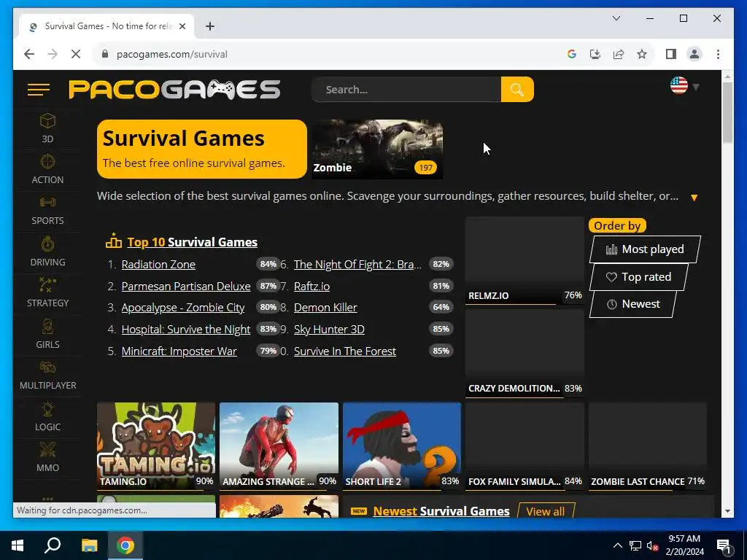
Task: Open the Chrome profile avatar
Action: pyautogui.click(x=694, y=54)
